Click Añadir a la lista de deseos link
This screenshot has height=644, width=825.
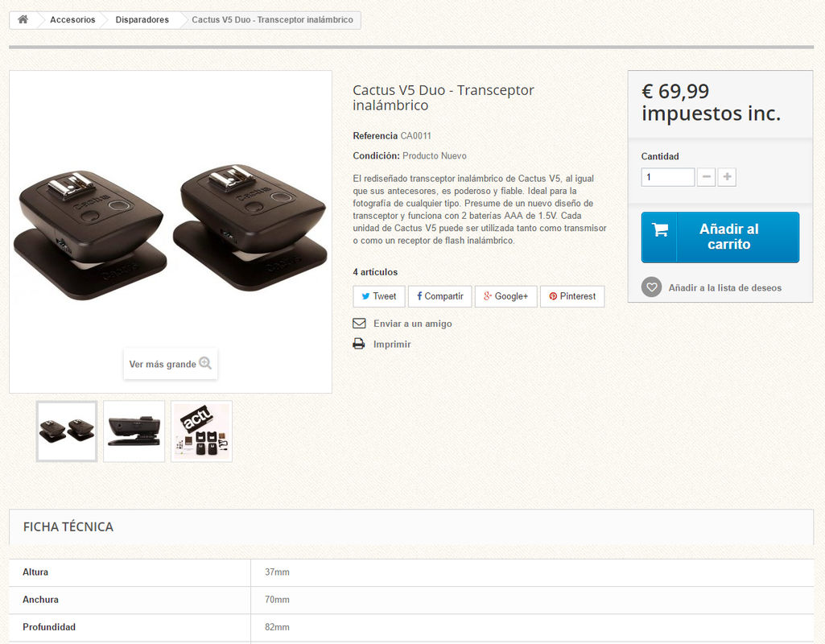pos(725,288)
